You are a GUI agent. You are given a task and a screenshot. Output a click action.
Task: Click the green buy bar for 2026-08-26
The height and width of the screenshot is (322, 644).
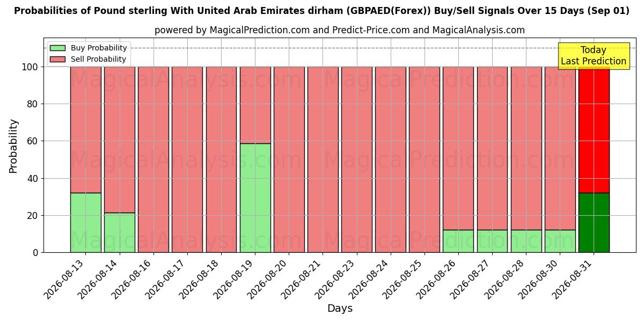[x=458, y=241]
